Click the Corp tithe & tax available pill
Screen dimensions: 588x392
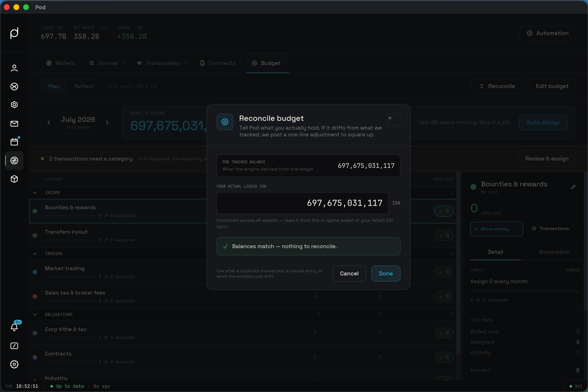444,333
